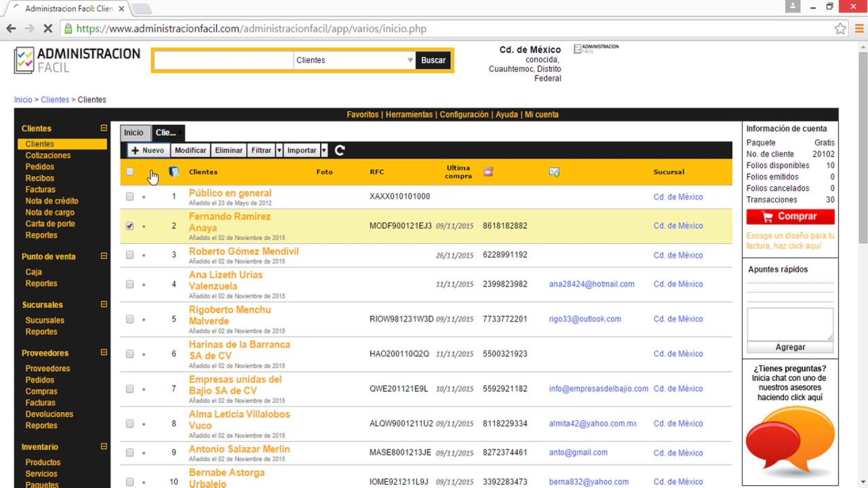Open Cotizaciones in the sidebar
This screenshot has width=868, height=488.
(48, 155)
